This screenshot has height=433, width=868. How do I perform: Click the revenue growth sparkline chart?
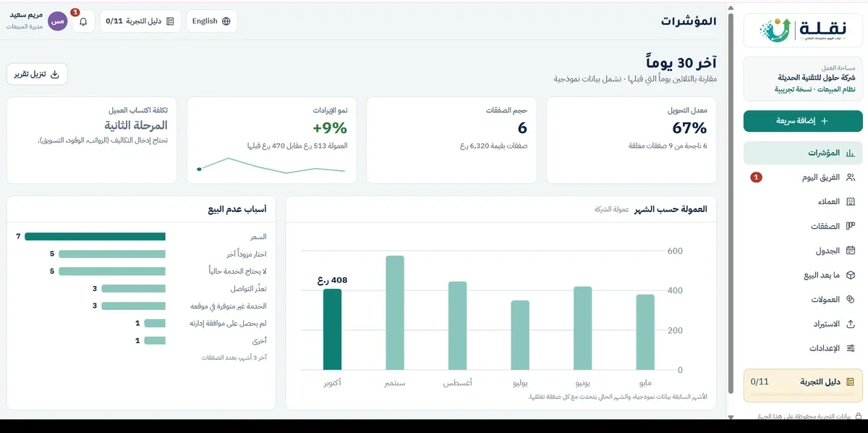[272, 167]
